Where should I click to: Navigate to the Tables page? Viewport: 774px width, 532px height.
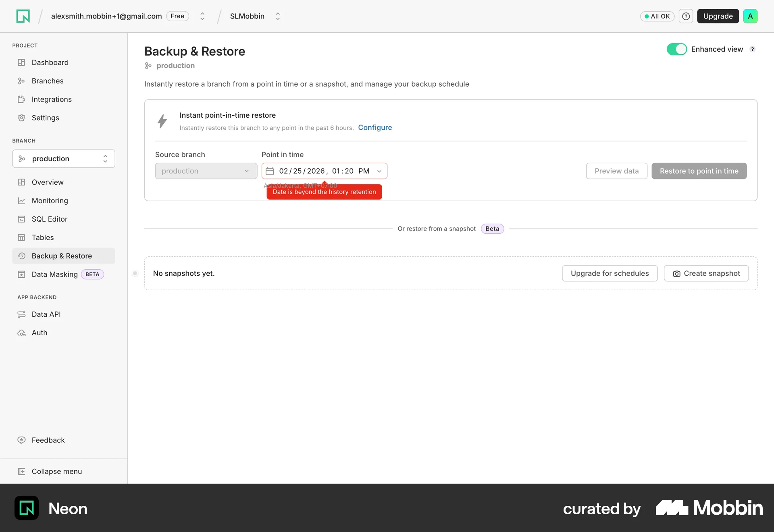64,237
